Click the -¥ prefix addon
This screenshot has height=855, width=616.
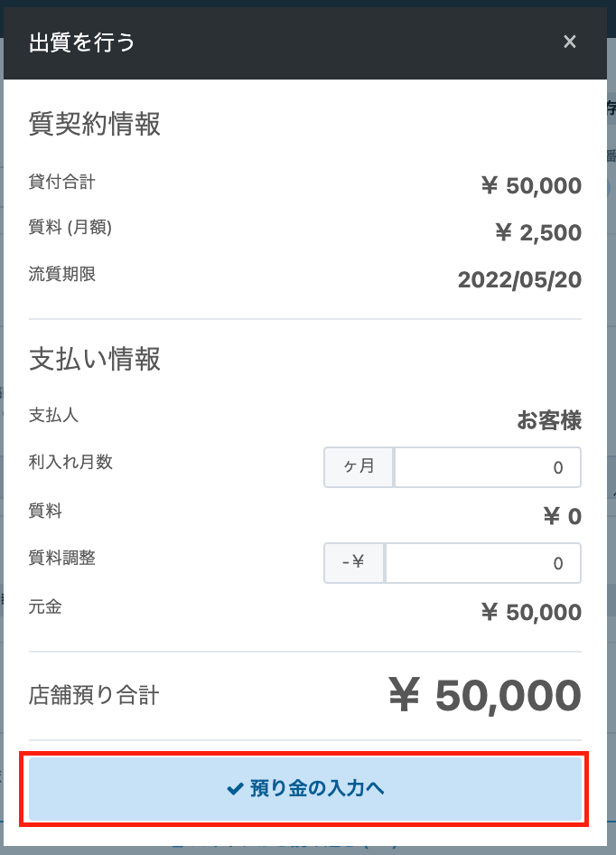click(x=354, y=563)
